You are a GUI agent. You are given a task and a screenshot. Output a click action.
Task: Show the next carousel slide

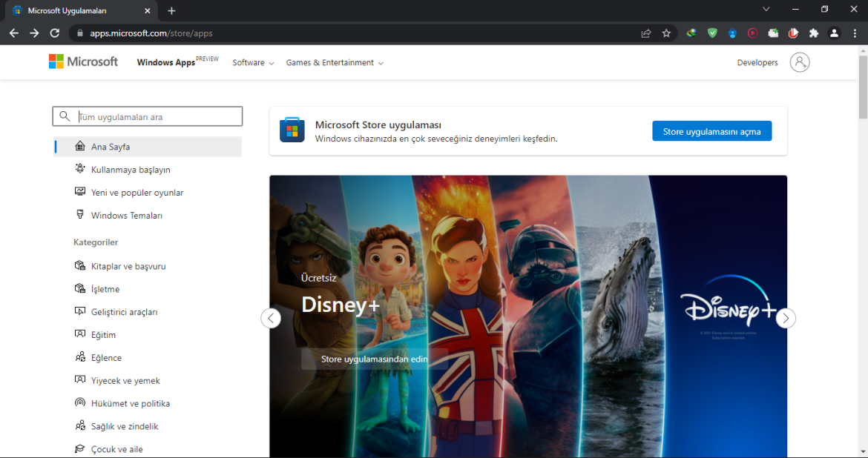click(x=786, y=318)
